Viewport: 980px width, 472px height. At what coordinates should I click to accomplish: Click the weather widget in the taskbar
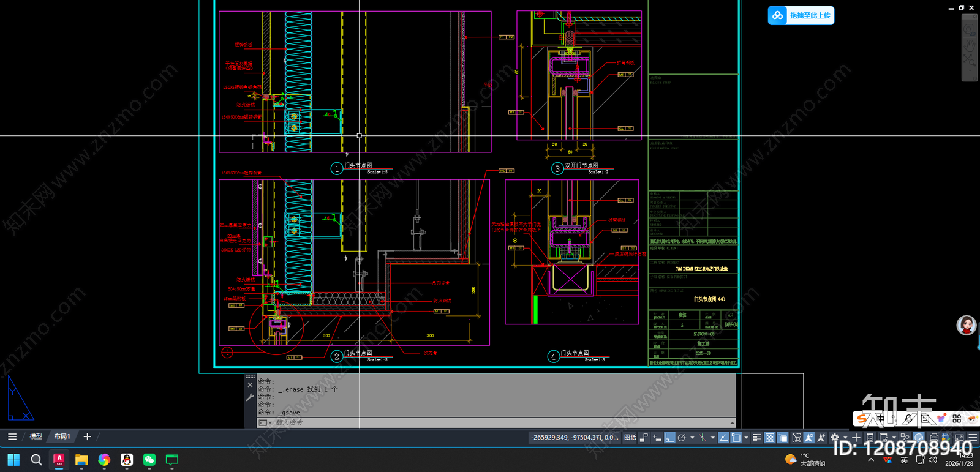(805, 460)
